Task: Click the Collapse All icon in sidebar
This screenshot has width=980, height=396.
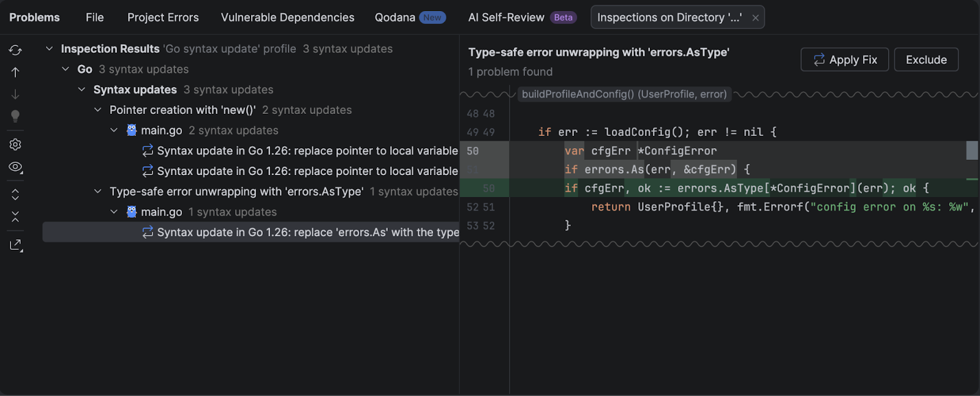Action: tap(15, 217)
